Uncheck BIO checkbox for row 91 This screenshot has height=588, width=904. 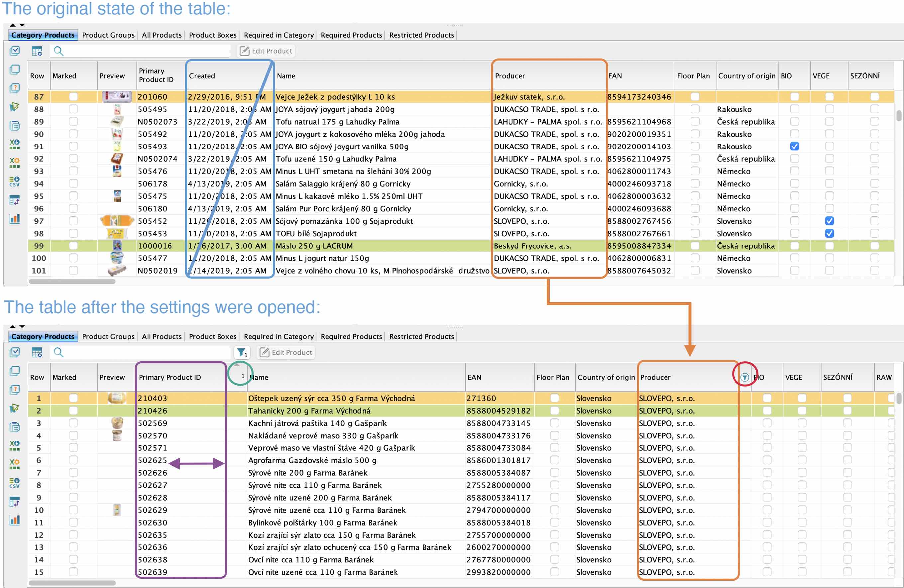(794, 146)
